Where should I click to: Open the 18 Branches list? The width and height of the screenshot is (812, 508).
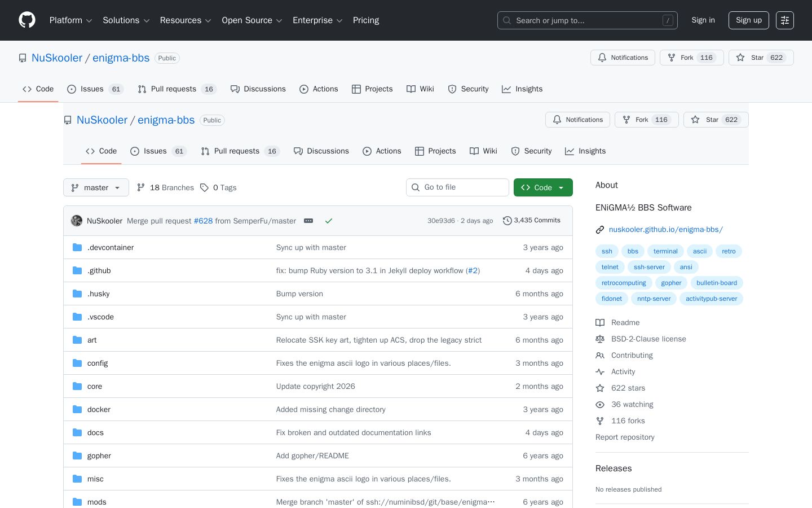(165, 187)
